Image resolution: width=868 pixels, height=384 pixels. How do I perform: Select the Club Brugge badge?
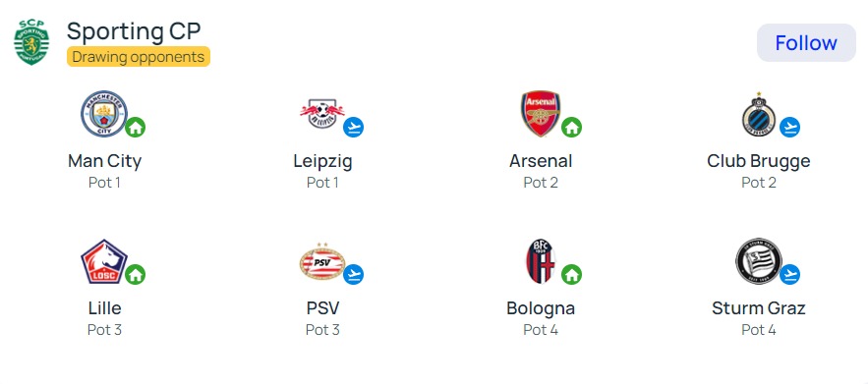coord(758,114)
